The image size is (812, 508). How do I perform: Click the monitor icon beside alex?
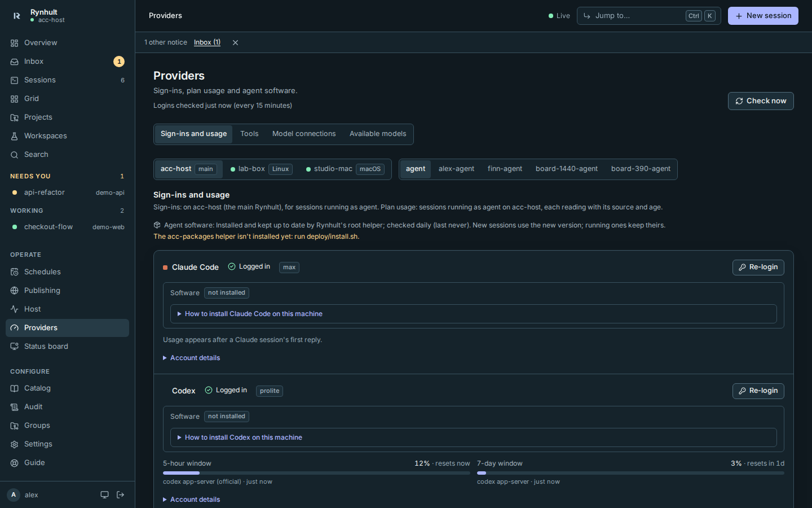click(x=104, y=495)
